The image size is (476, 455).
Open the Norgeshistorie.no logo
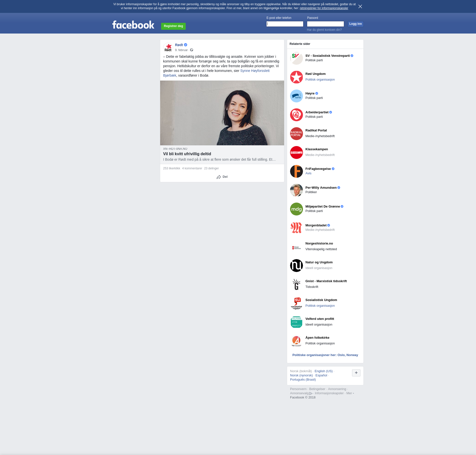[x=297, y=247]
